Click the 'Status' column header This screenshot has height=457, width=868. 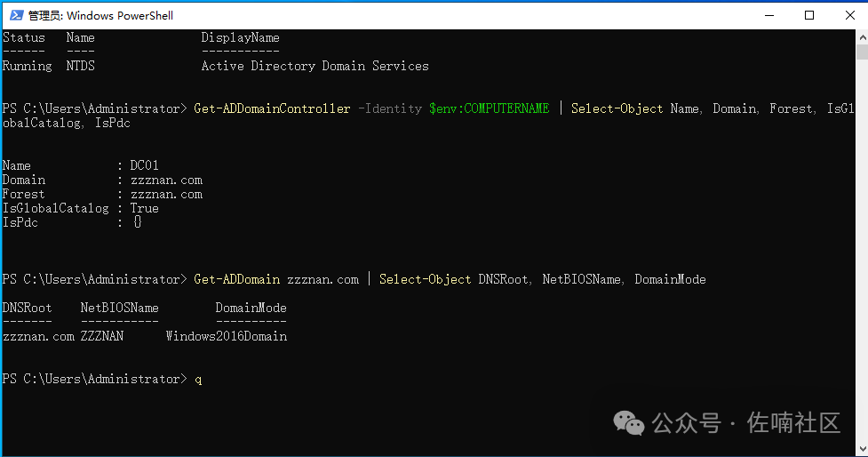pos(24,37)
